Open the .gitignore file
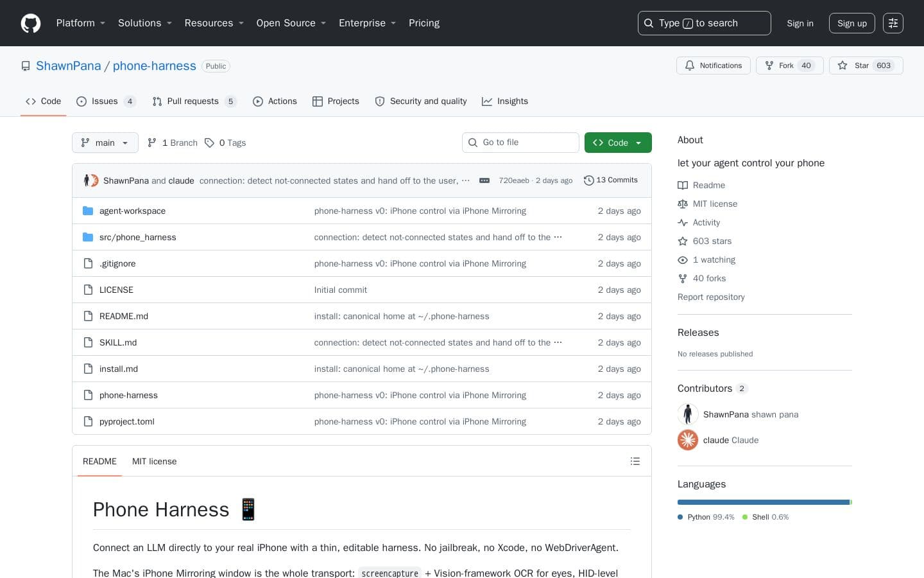Image resolution: width=924 pixels, height=578 pixels. pyautogui.click(x=117, y=263)
